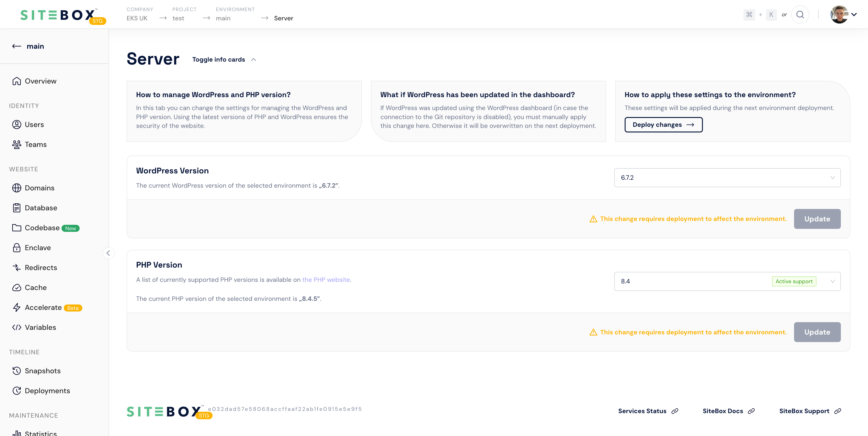Click the chevron beside Toggle info cards
Viewport: 868px width, 436px height.
253,60
